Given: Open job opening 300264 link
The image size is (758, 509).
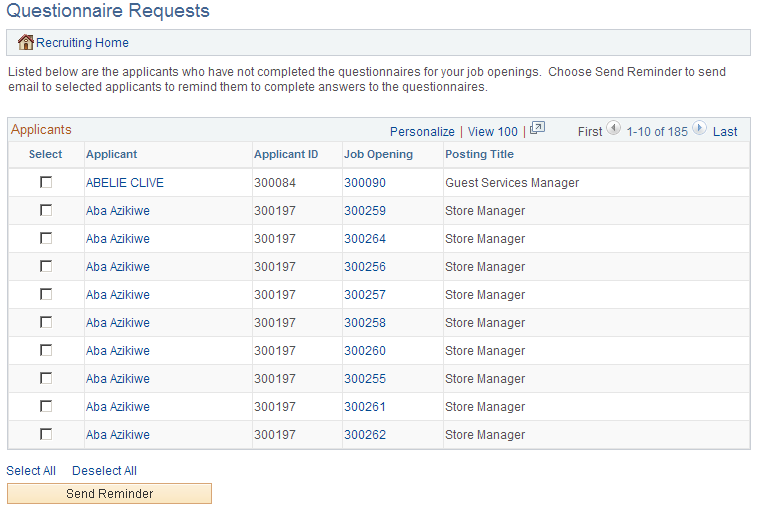Looking at the screenshot, I should [x=365, y=239].
